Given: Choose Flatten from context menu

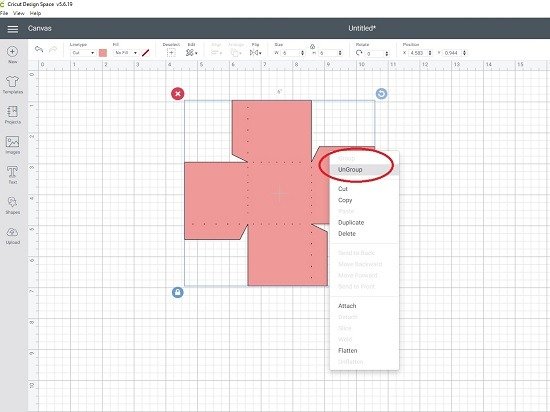Looking at the screenshot, I should [x=348, y=351].
